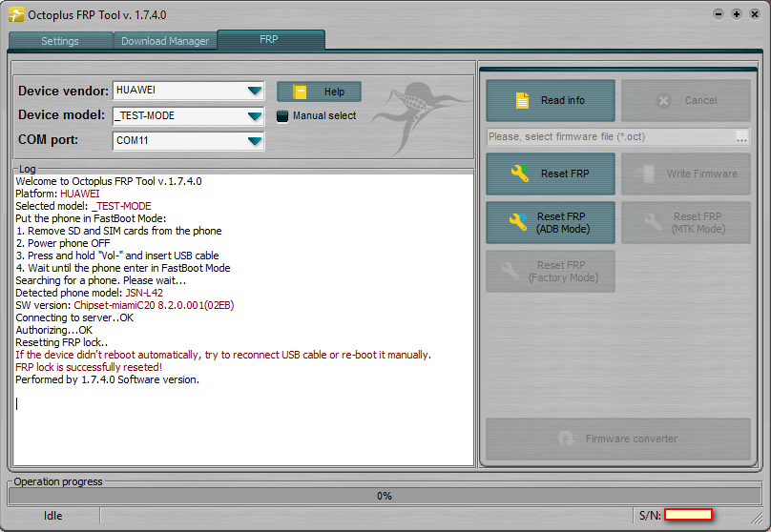Click the yellow Help book icon
Screen dimensions: 771x532
[x=301, y=92]
